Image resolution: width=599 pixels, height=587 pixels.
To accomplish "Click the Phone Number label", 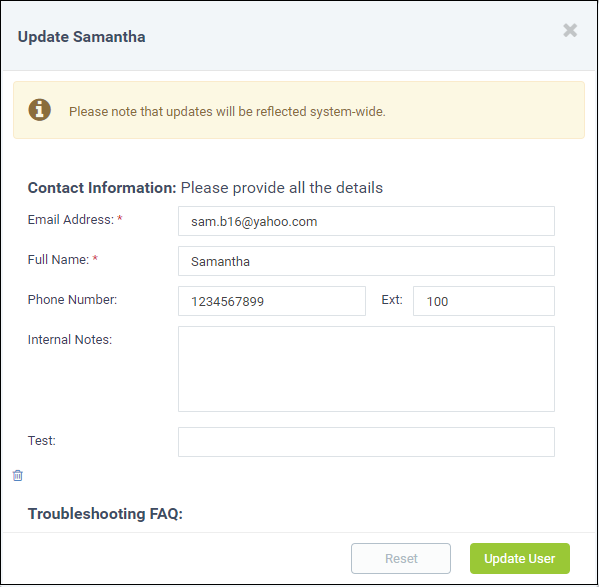I will point(72,299).
